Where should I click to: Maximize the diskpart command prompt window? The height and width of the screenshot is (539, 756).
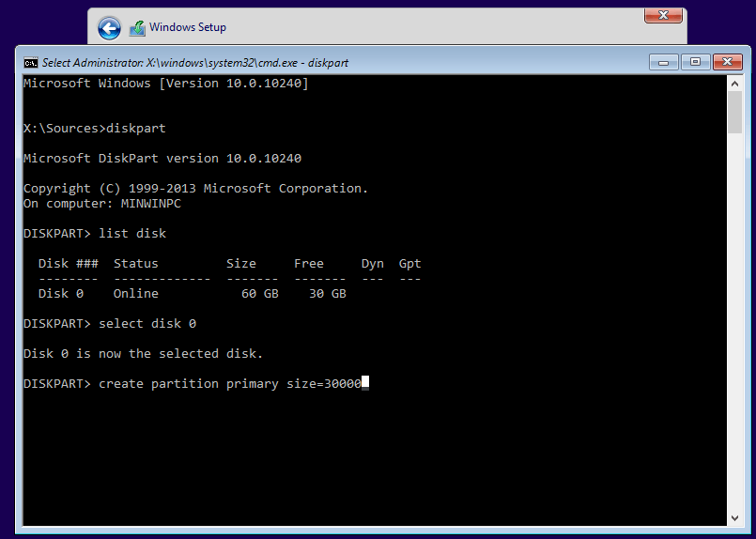tap(695, 62)
